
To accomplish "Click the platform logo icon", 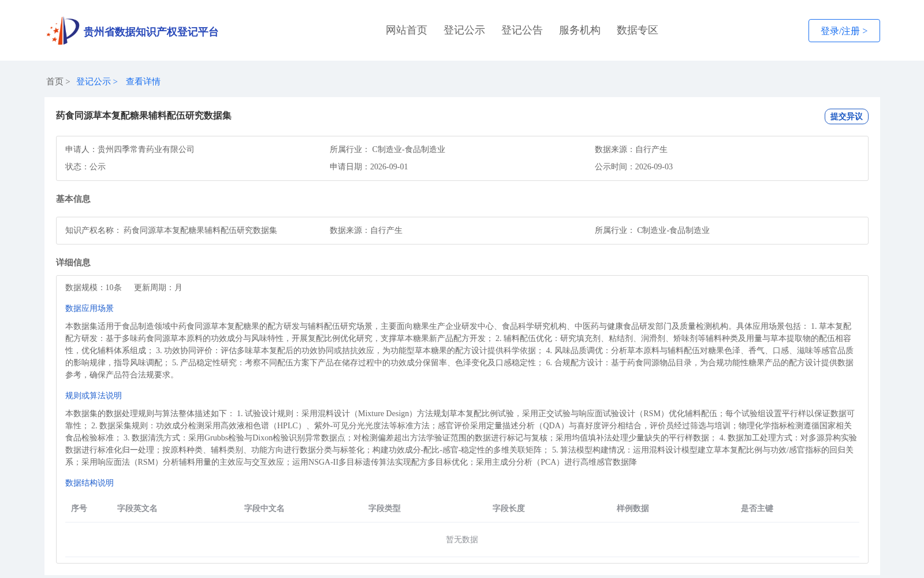I will tap(63, 31).
